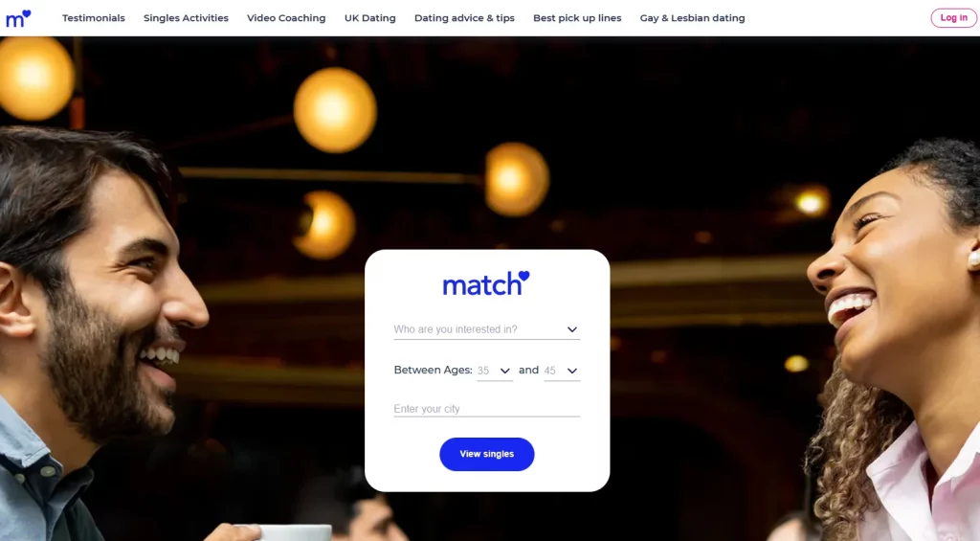Visit Best pick up lines page
980x541 pixels.
[x=577, y=18]
